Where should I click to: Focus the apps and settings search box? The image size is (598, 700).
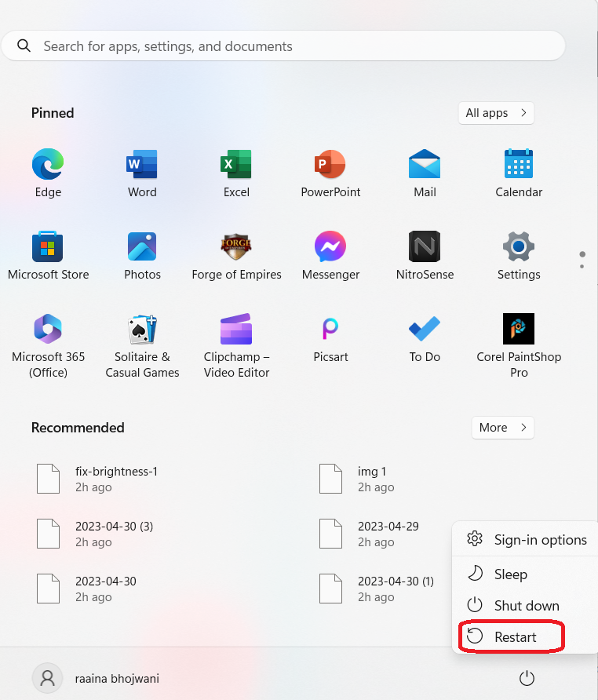283,46
